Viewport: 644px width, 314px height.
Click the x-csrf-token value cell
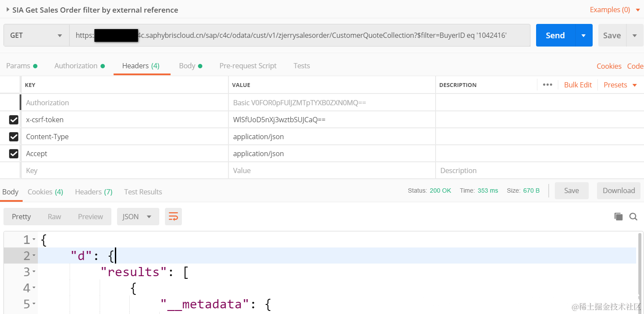332,120
